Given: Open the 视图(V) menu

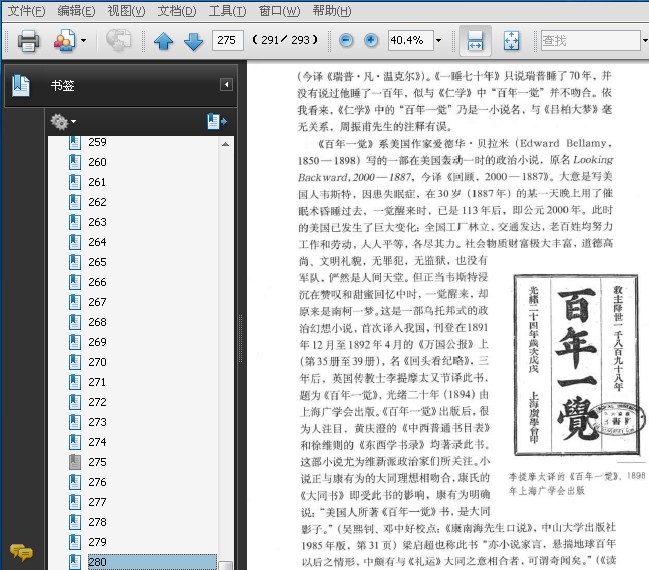Looking at the screenshot, I should coord(126,11).
